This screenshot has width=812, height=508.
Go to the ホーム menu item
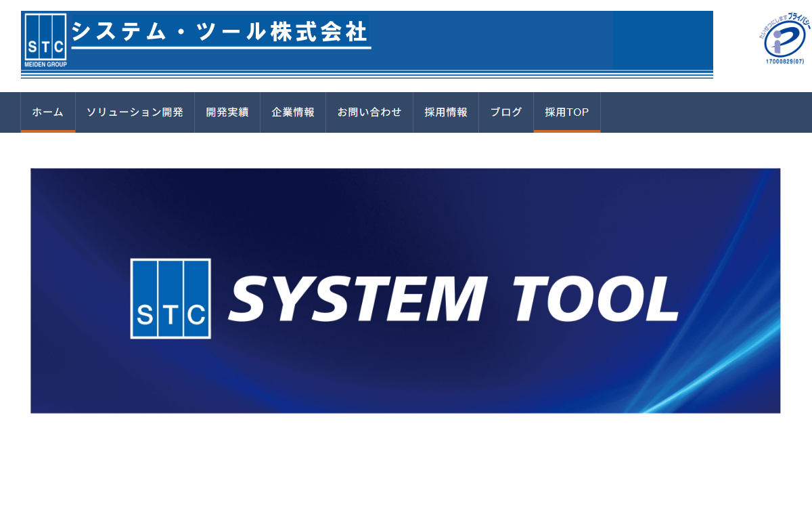48,112
